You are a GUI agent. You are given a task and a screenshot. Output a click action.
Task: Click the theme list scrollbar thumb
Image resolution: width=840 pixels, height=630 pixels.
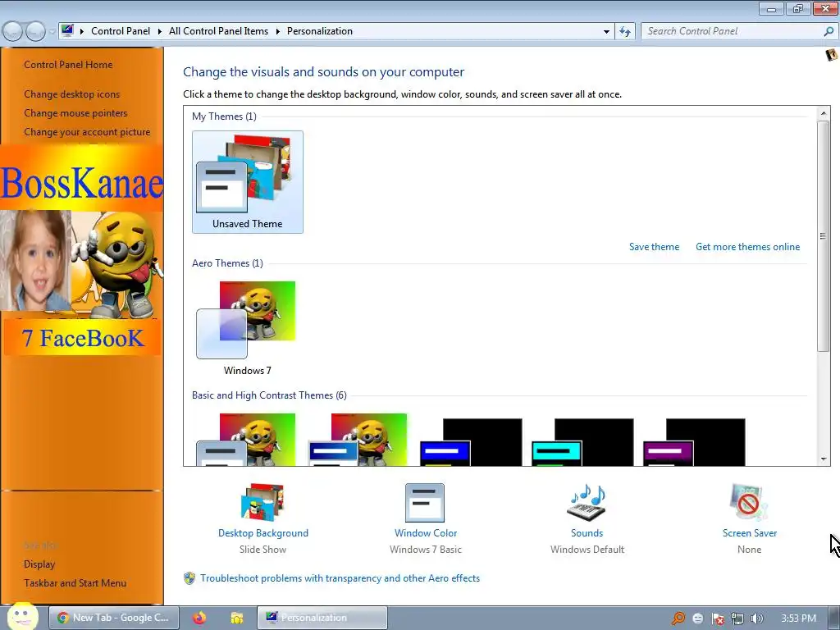(824, 236)
